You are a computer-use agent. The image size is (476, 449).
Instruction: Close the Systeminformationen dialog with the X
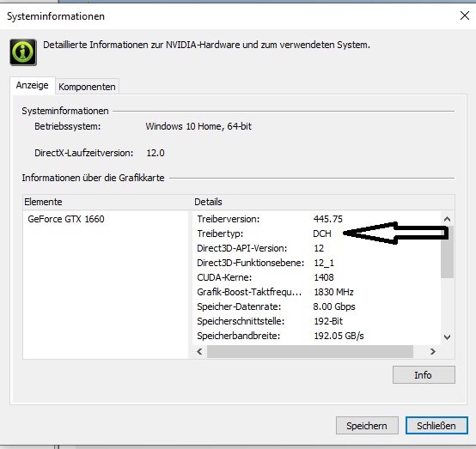[465, 15]
